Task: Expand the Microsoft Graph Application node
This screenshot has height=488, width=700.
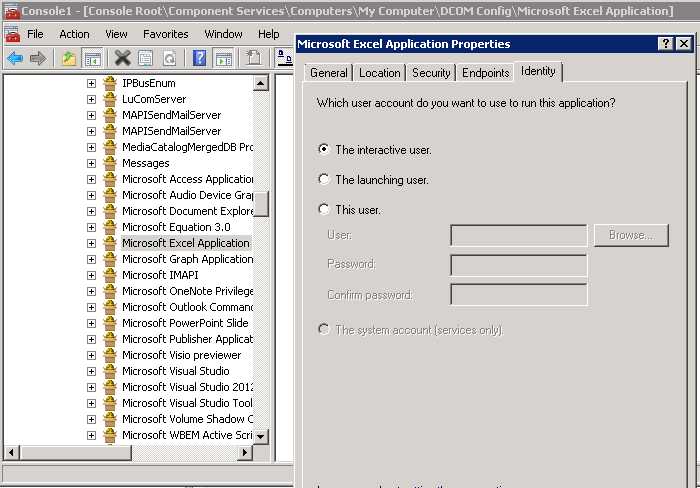Action: tap(92, 259)
